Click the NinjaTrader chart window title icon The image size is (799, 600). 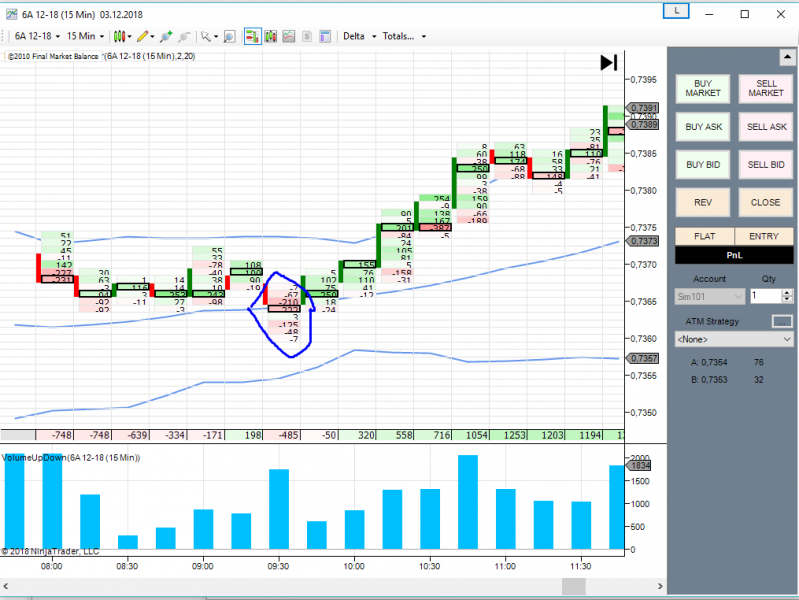11,14
